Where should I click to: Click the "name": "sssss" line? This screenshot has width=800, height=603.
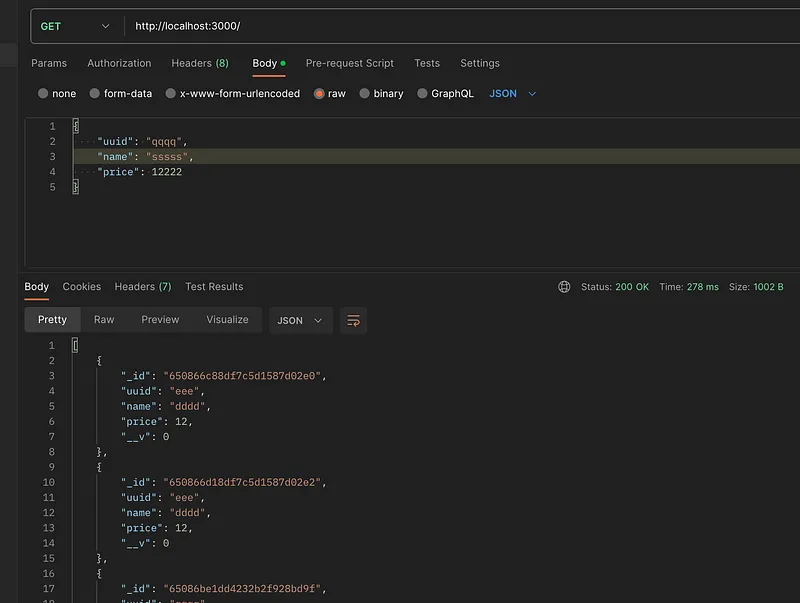tap(145, 157)
